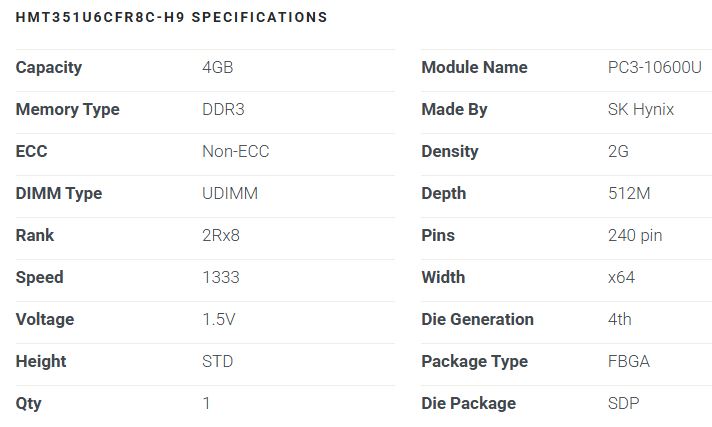Screen dimensions: 712x427
Task: Click the Qty label
Action: coord(29,404)
